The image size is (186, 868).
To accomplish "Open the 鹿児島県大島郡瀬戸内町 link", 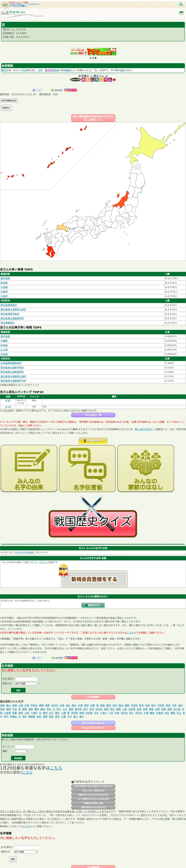I will click(13, 381).
